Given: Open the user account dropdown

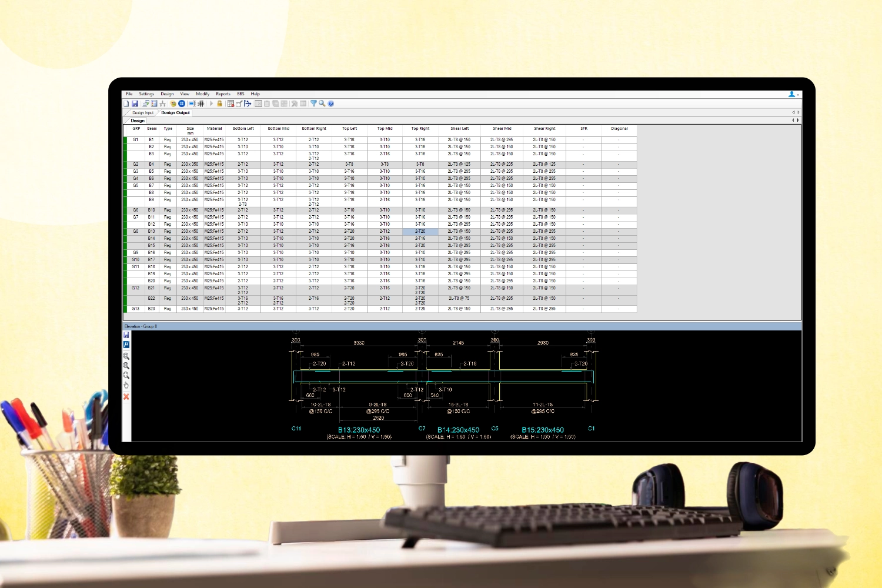Looking at the screenshot, I should (793, 94).
